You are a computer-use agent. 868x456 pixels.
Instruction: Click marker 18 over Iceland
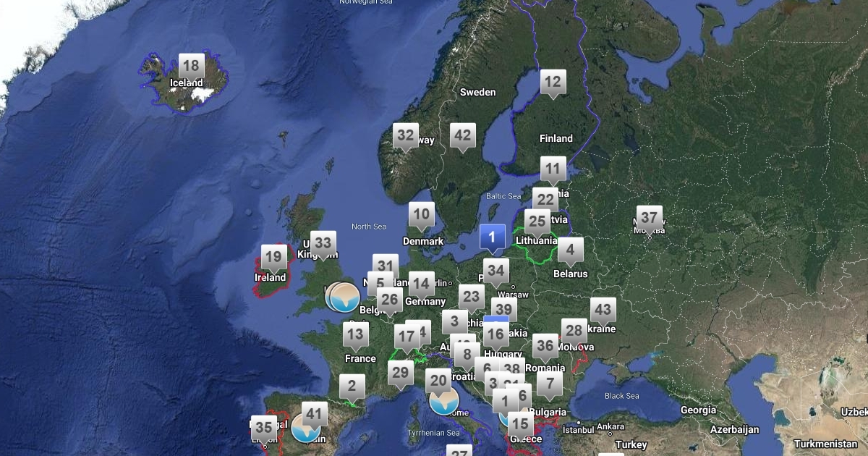(191, 66)
